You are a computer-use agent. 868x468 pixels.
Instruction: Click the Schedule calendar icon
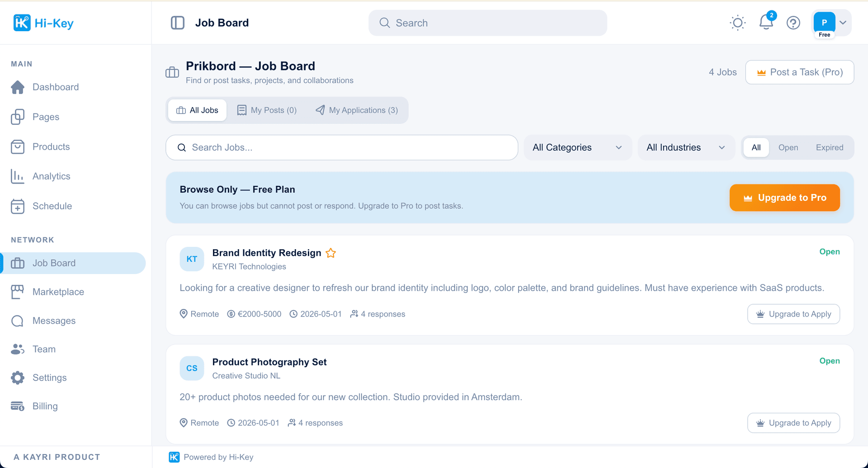point(18,206)
